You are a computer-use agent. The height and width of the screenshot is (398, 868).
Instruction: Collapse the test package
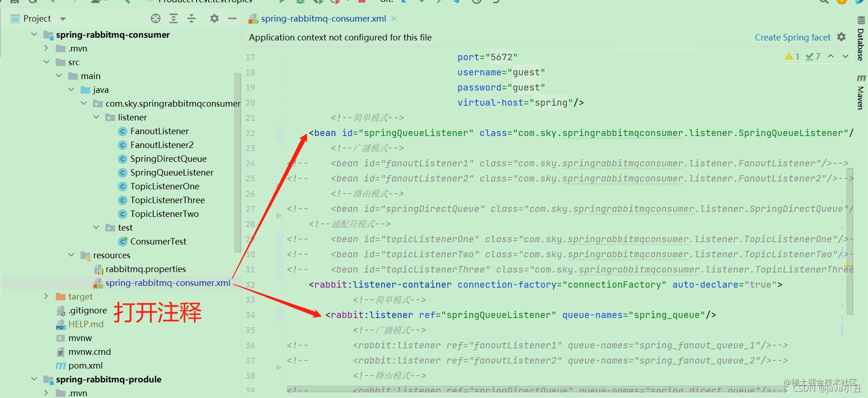(96, 227)
